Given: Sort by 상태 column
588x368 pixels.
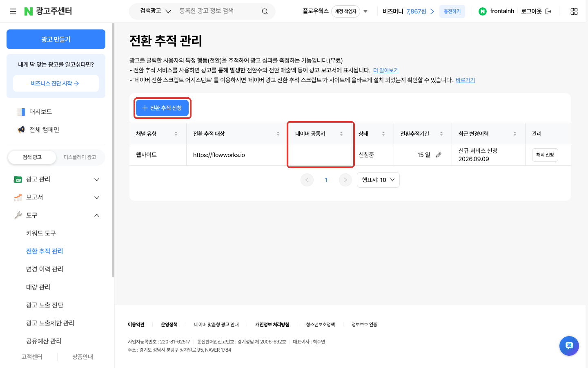Looking at the screenshot, I should pos(383,134).
